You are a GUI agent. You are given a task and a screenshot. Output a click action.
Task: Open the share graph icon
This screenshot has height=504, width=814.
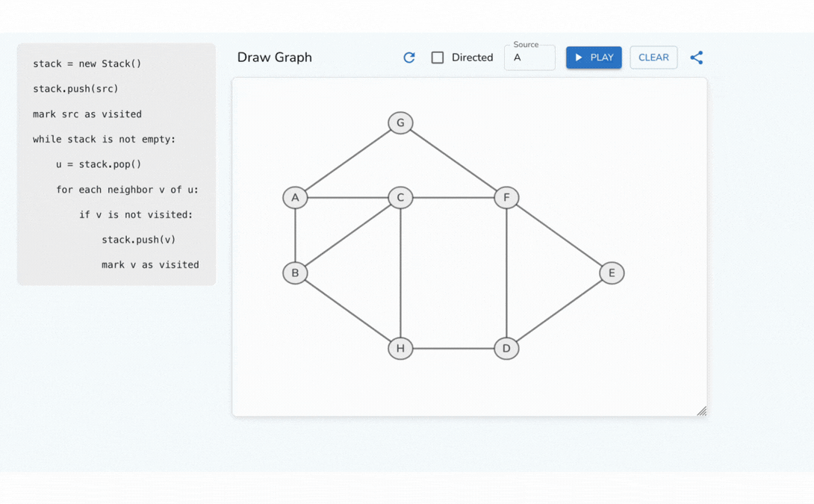[697, 57]
